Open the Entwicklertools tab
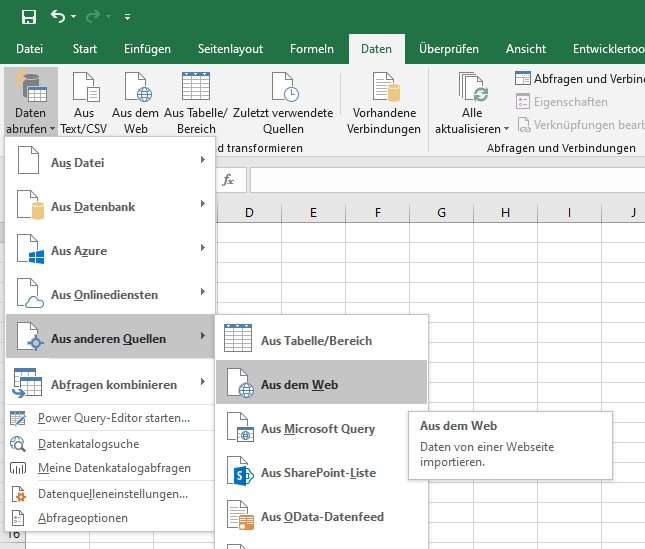The width and height of the screenshot is (645, 549). click(x=609, y=49)
